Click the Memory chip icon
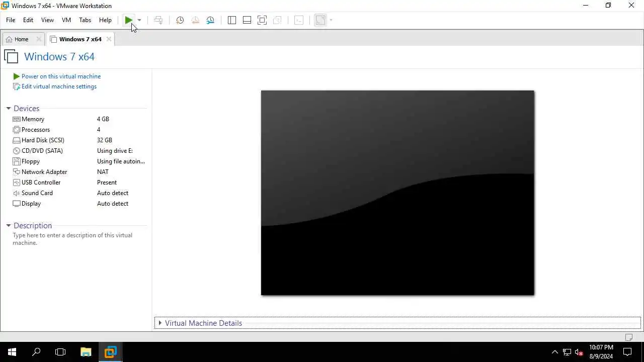Viewport: 644px width, 362px height. point(17,119)
